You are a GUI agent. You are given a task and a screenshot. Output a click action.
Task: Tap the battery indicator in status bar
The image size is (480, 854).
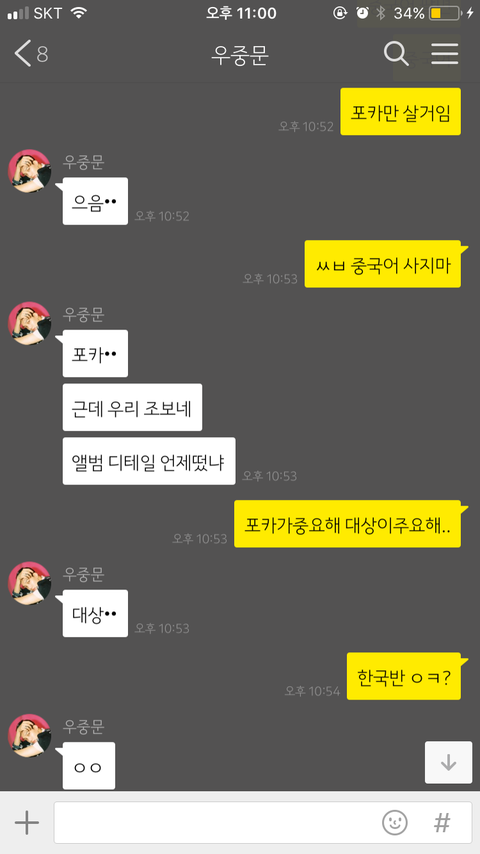click(445, 13)
